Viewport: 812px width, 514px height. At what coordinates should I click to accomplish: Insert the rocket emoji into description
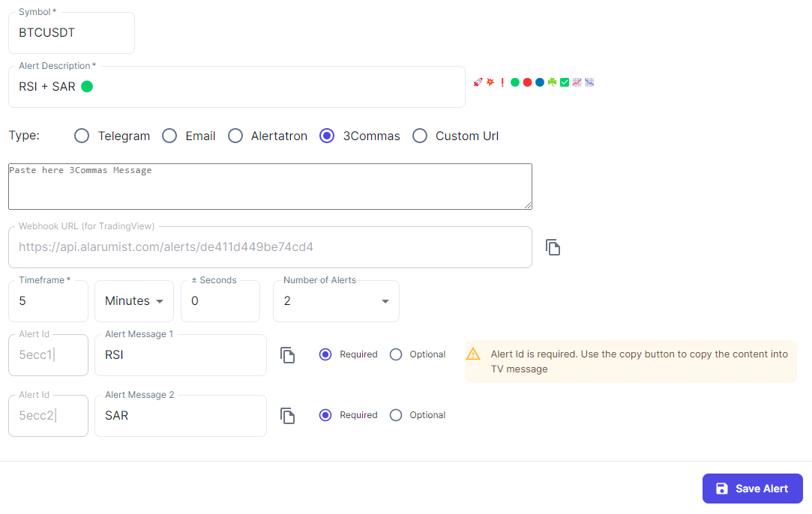pyautogui.click(x=478, y=82)
